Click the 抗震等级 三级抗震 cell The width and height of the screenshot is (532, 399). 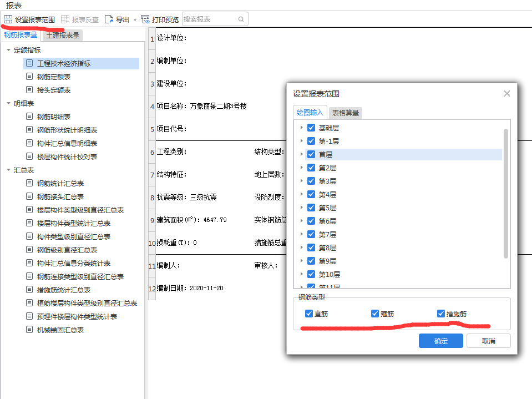186,197
